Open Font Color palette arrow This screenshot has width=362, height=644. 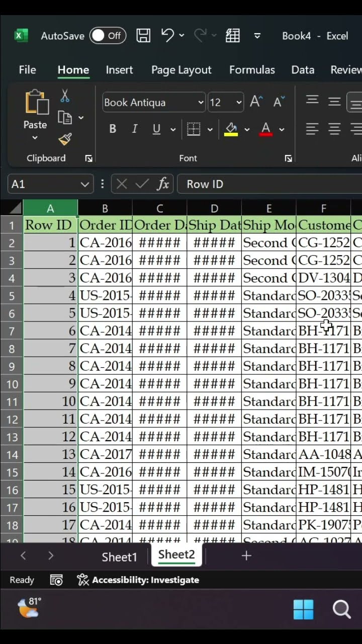[282, 129]
